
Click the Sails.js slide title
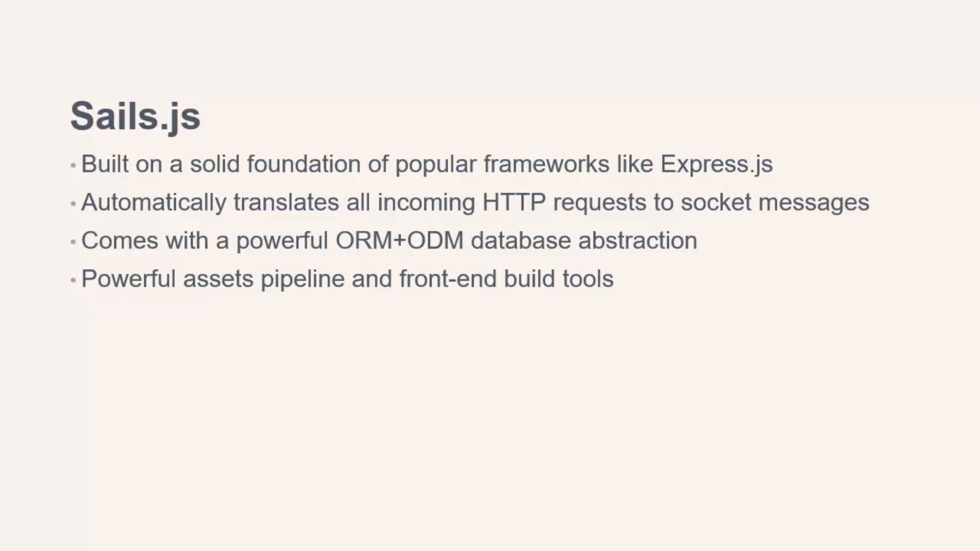click(x=136, y=116)
